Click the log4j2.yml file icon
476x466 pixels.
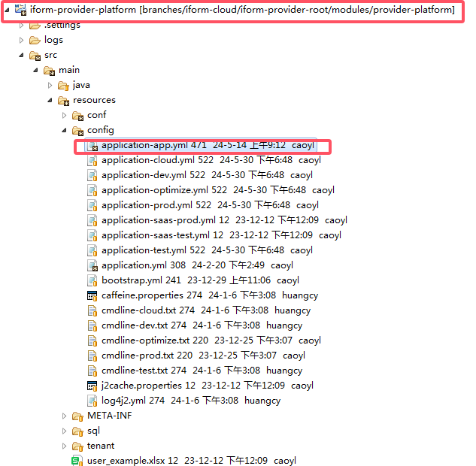coord(92,401)
